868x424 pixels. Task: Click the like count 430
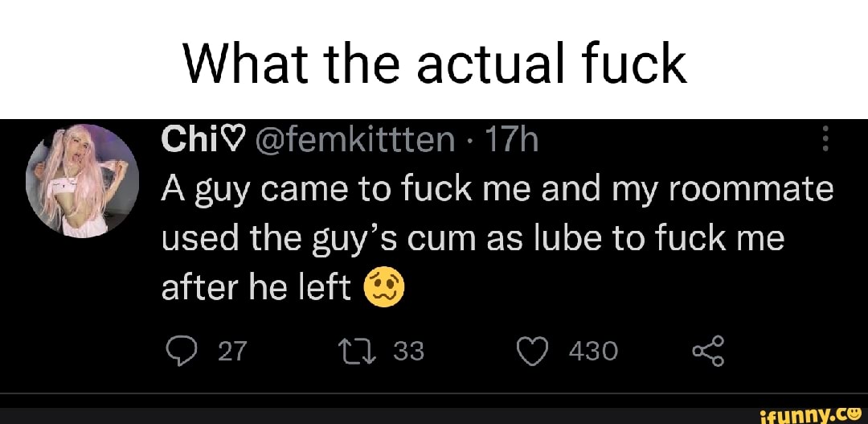point(593,352)
